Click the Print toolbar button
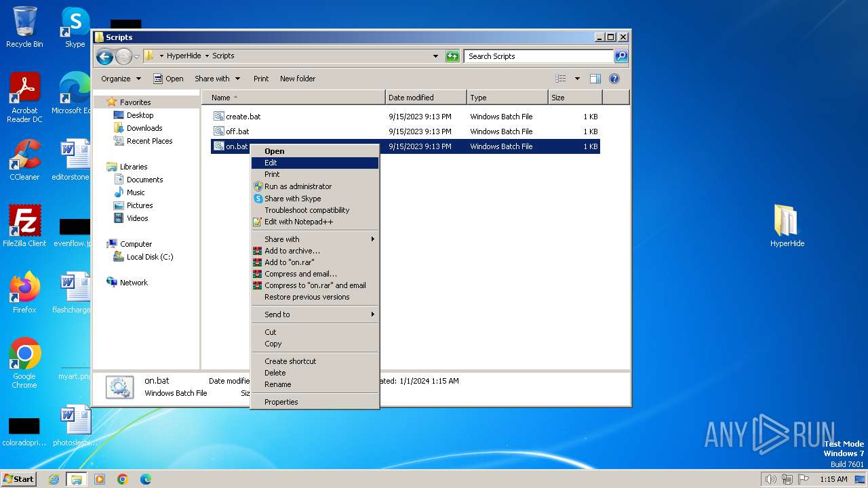 261,79
